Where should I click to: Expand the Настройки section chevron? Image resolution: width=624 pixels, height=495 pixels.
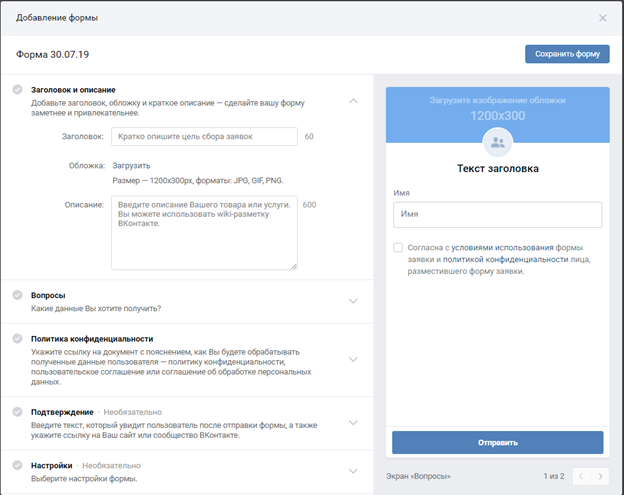tap(353, 471)
